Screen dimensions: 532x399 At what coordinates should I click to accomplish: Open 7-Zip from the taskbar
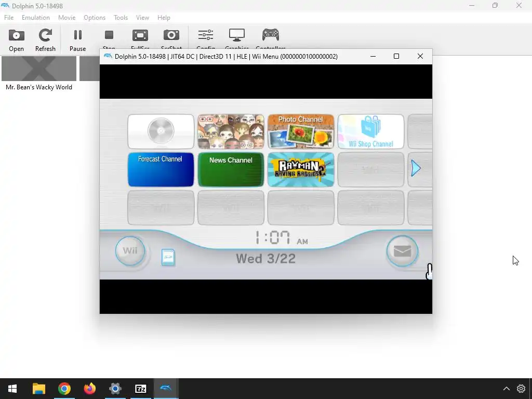pos(140,389)
